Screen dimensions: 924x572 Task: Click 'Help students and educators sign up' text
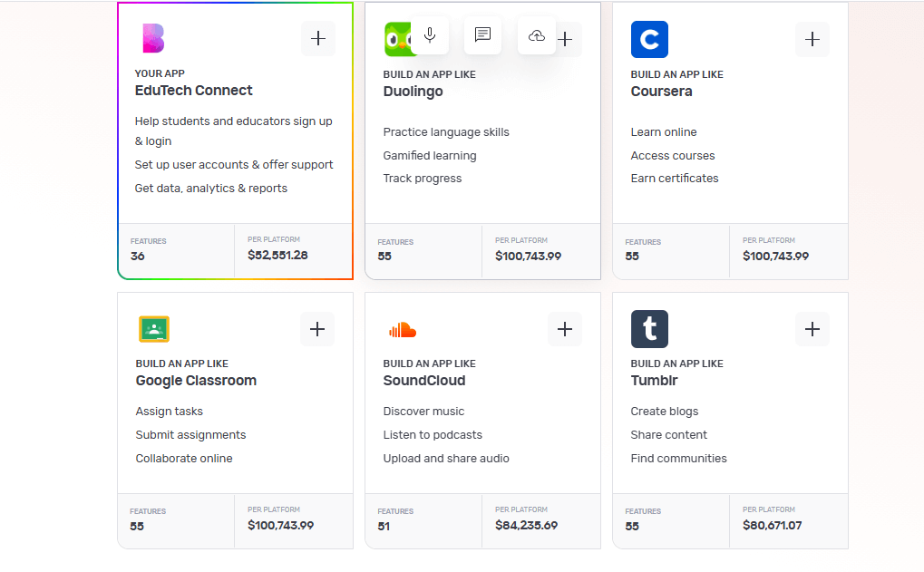pyautogui.click(x=233, y=121)
